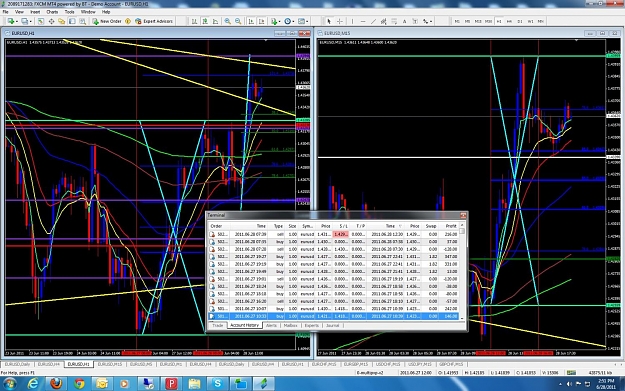Click the Indicators list icon
The height and width of the screenshot is (391, 625).
[274, 21]
